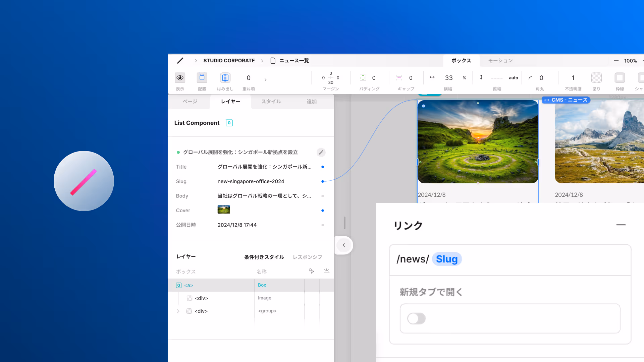Switch to the スタイル tab
The image size is (644, 362).
point(271,102)
